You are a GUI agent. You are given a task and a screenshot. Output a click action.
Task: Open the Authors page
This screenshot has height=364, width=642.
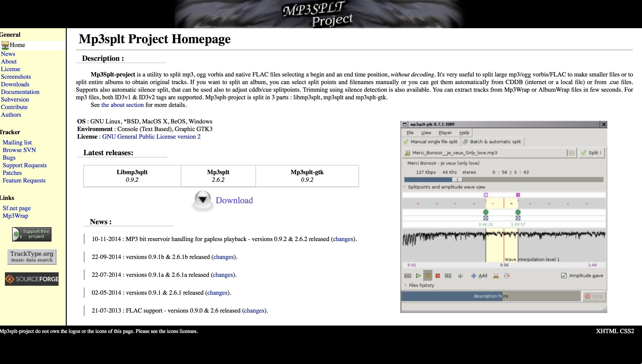tap(11, 115)
